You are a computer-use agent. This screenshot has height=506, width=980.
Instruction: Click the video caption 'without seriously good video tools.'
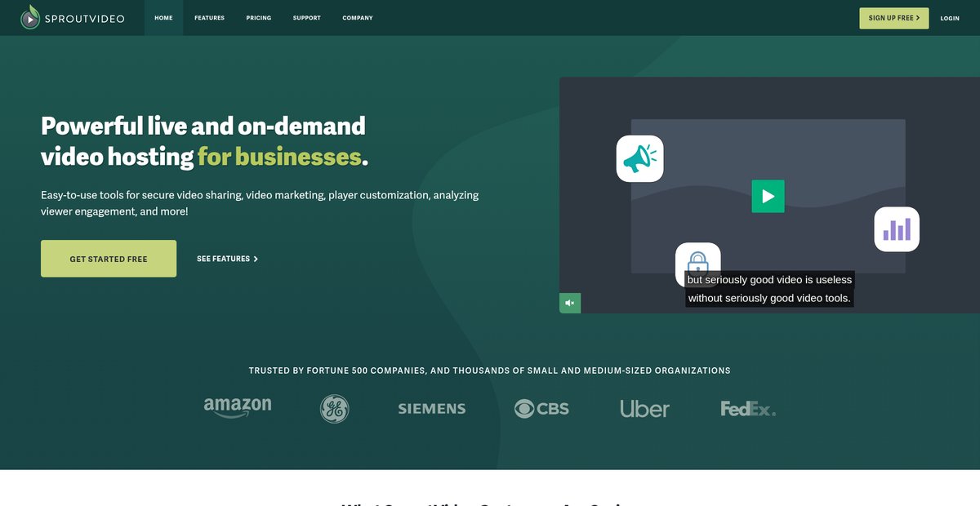769,299
